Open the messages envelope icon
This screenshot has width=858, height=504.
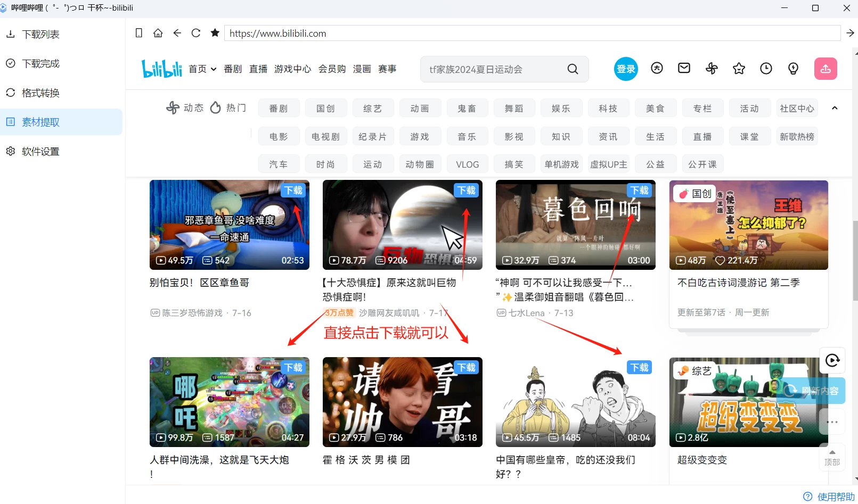684,68
